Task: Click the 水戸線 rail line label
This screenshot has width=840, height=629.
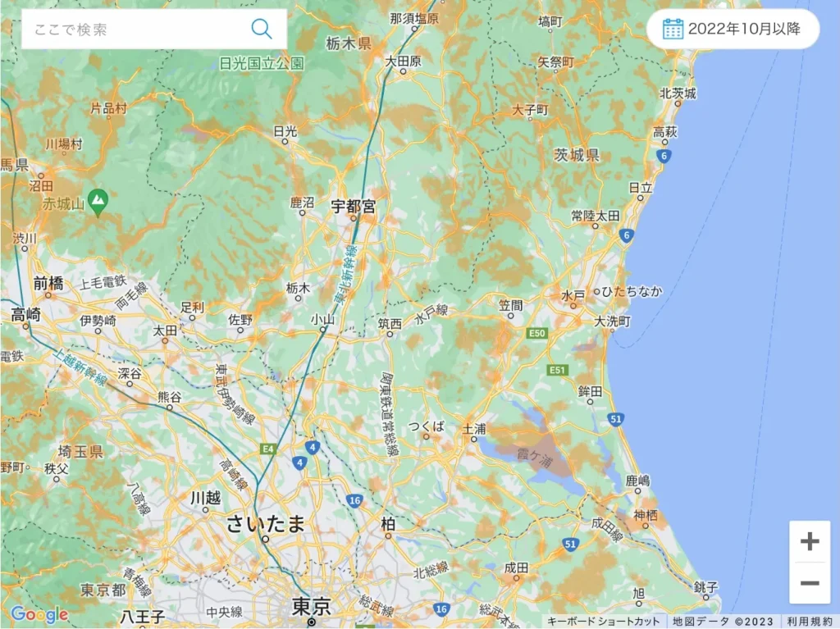Action: pyautogui.click(x=431, y=315)
